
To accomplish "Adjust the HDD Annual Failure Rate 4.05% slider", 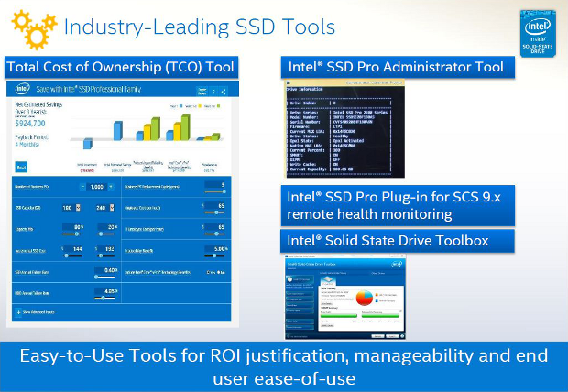I will (x=104, y=299).
